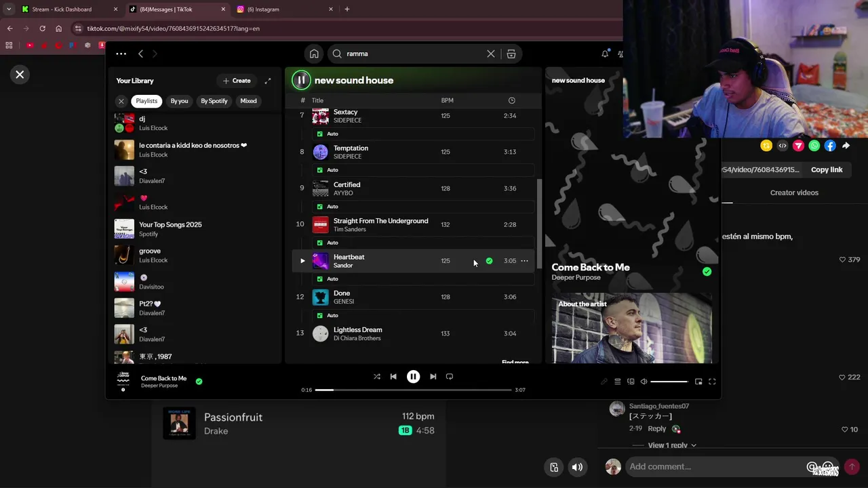The width and height of the screenshot is (868, 488).
Task: Open the Spotify mini player
Action: pos(698,382)
